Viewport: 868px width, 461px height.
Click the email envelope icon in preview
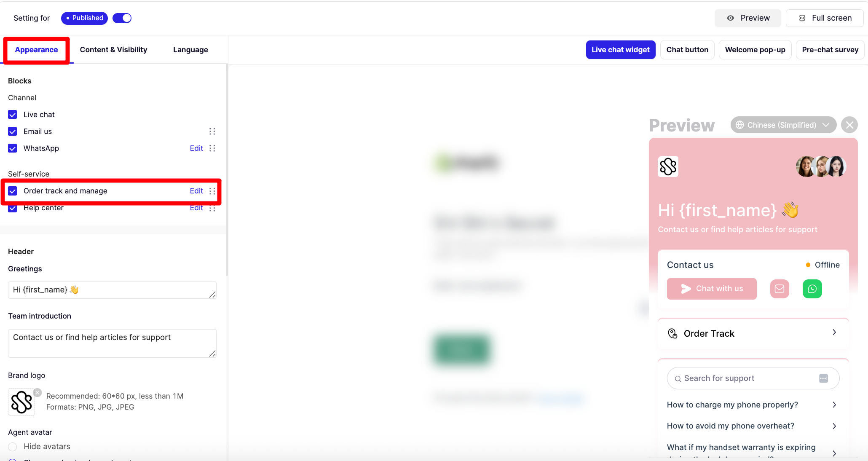[780, 289]
